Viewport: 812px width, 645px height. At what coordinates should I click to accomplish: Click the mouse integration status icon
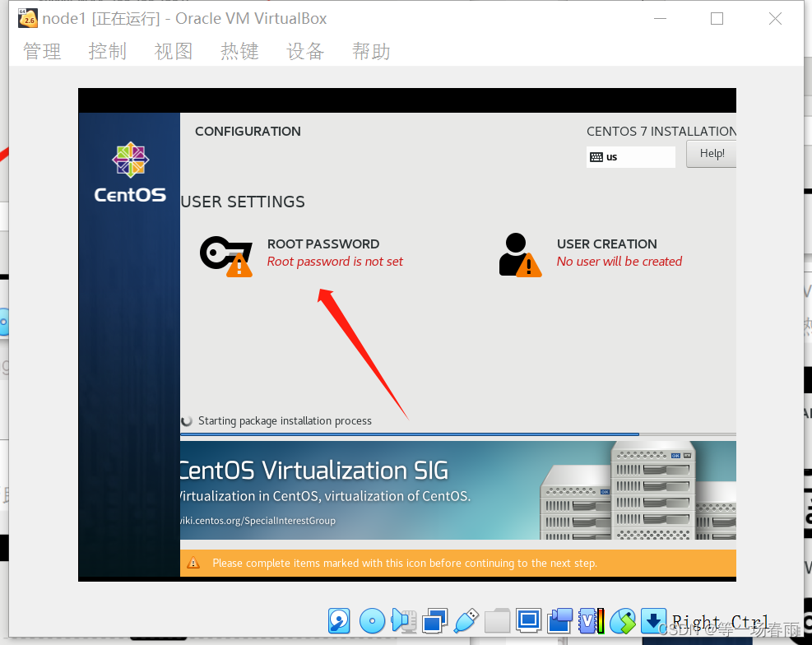point(623,620)
